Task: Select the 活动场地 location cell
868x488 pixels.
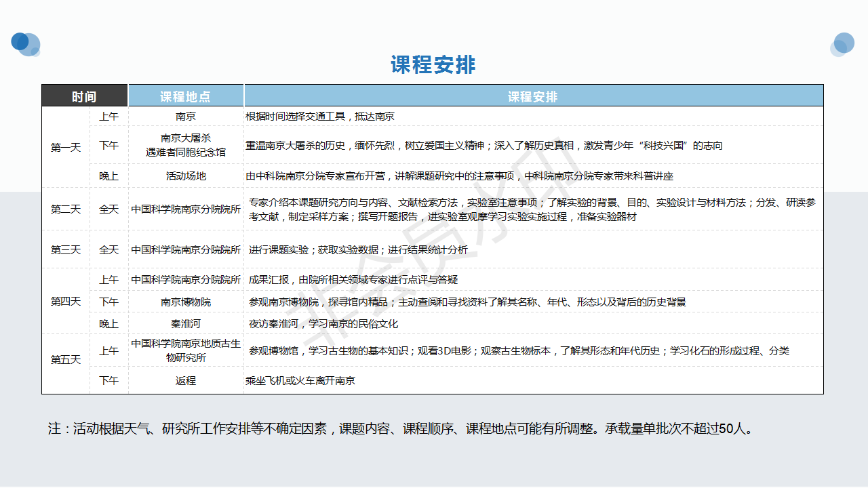Action: click(186, 176)
